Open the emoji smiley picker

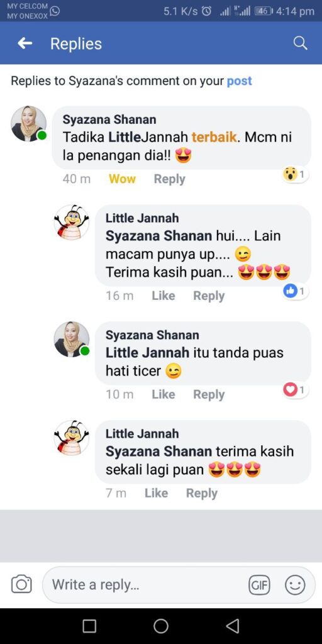click(x=295, y=585)
